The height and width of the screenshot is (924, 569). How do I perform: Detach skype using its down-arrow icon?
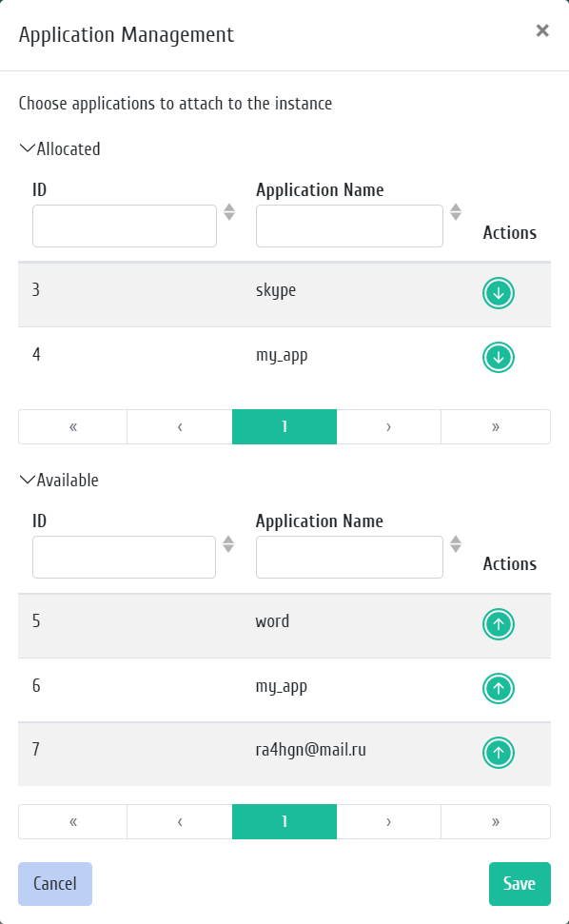pos(499,293)
